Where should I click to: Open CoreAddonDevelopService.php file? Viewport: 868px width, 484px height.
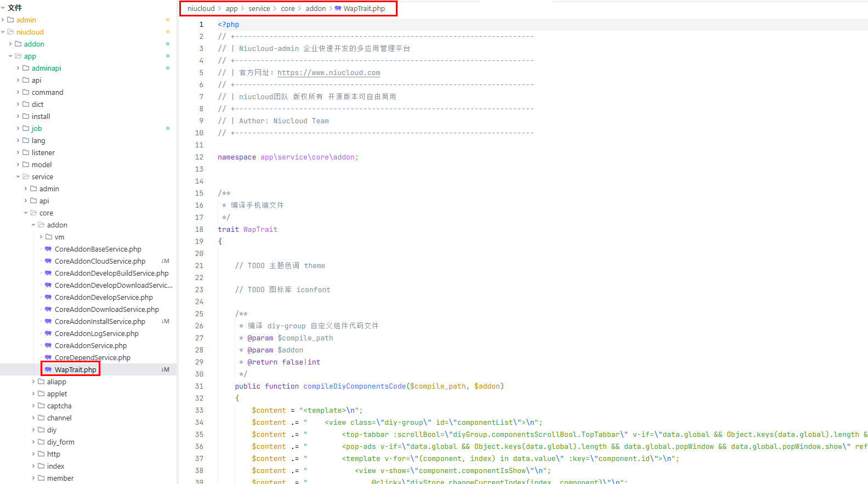pyautogui.click(x=104, y=298)
